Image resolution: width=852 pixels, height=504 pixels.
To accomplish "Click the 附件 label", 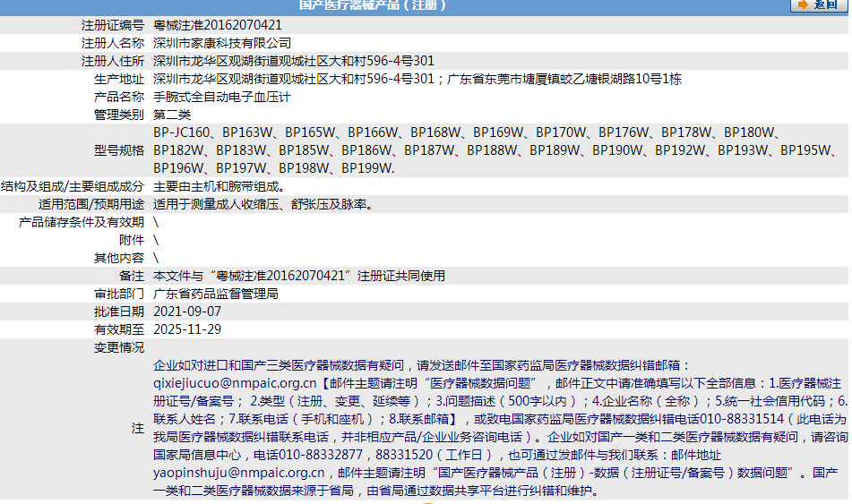I will [132, 240].
